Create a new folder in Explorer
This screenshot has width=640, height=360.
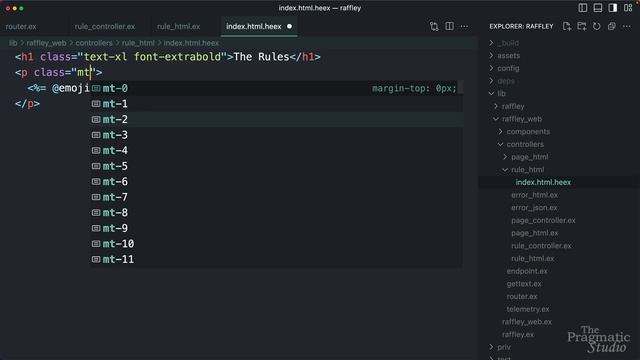pos(582,27)
